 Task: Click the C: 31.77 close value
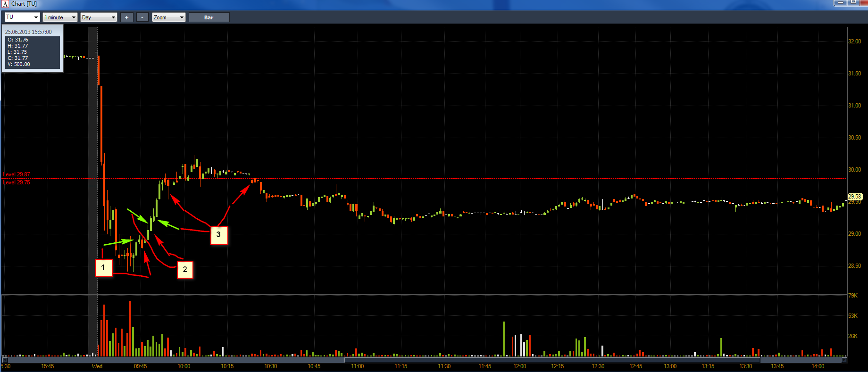pyautogui.click(x=18, y=58)
